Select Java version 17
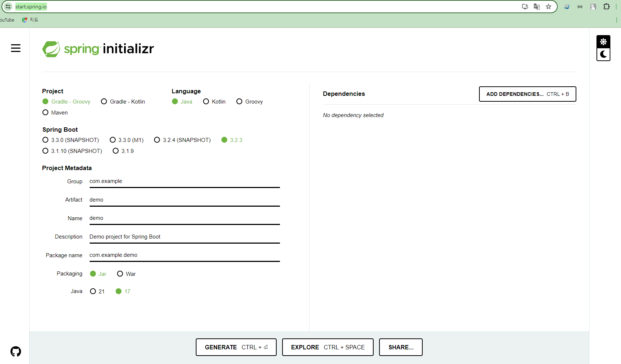 pyautogui.click(x=123, y=292)
